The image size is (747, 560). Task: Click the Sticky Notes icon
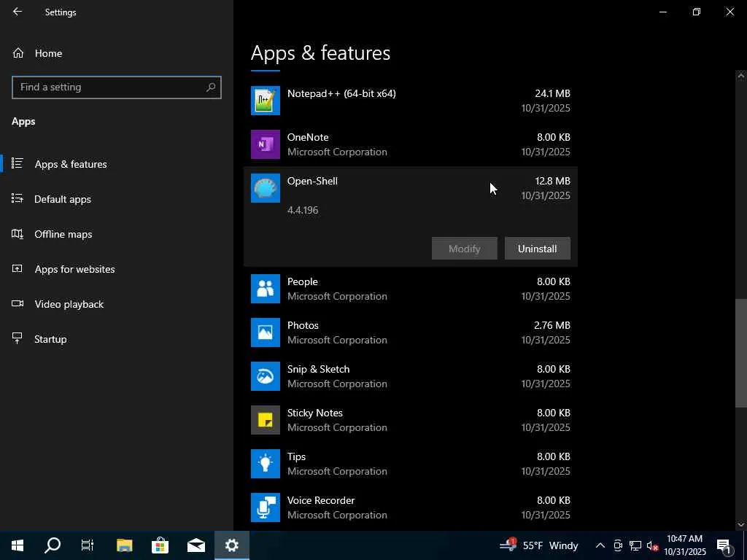click(x=266, y=420)
